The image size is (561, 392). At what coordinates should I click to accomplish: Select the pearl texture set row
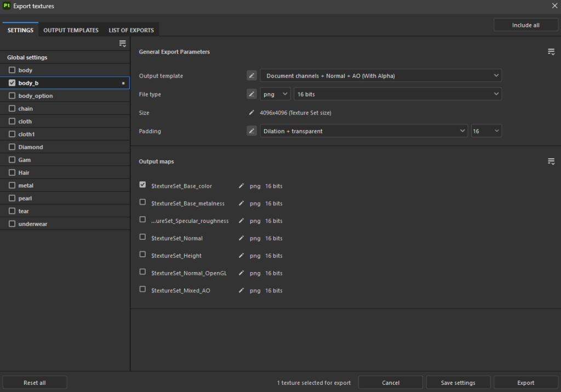pos(65,198)
